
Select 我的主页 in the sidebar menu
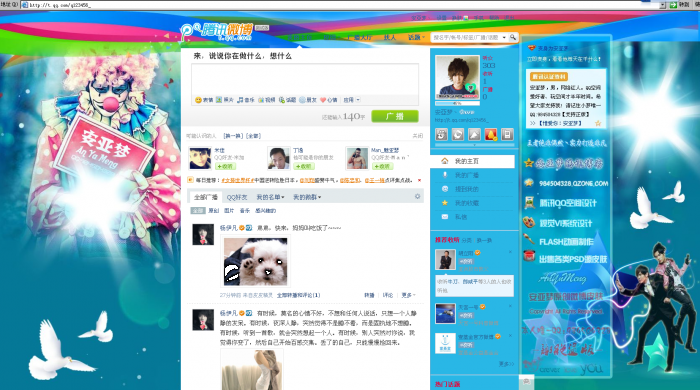[x=473, y=161]
